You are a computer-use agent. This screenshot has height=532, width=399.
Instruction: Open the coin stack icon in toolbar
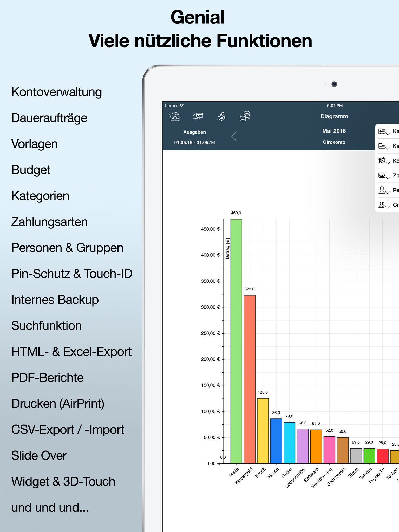[245, 116]
